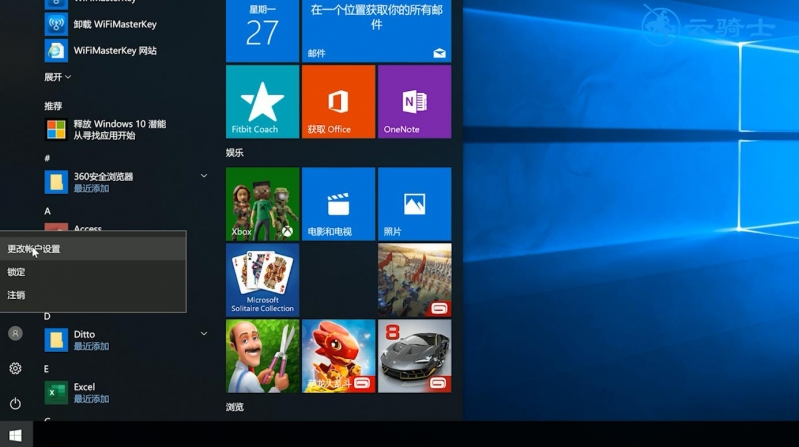Click the 娱乐 tile group title
The image size is (799, 447).
[x=235, y=152]
